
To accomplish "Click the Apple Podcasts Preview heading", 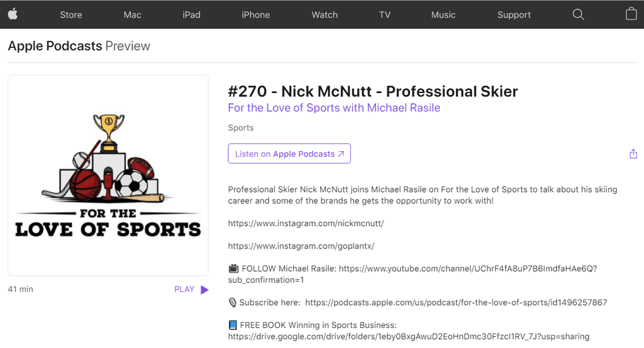I will click(x=79, y=46).
